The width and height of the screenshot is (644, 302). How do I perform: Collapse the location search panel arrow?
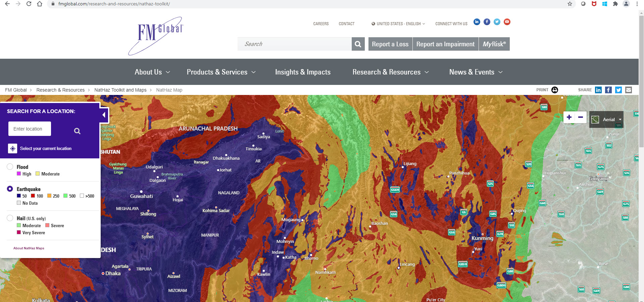104,115
